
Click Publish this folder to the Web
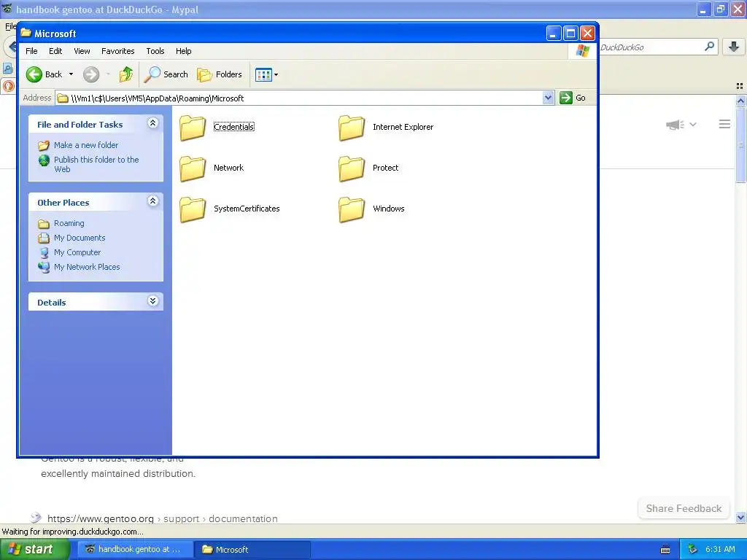(x=96, y=164)
